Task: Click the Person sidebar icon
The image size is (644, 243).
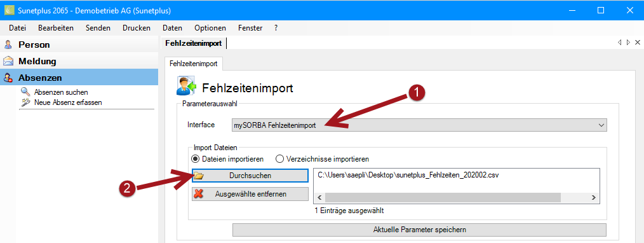Action: click(x=8, y=45)
